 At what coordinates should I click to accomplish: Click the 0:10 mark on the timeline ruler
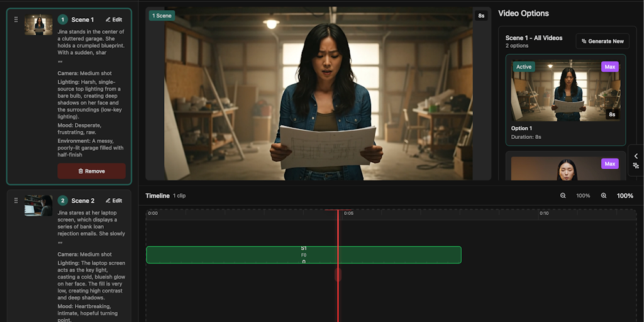[544, 214]
